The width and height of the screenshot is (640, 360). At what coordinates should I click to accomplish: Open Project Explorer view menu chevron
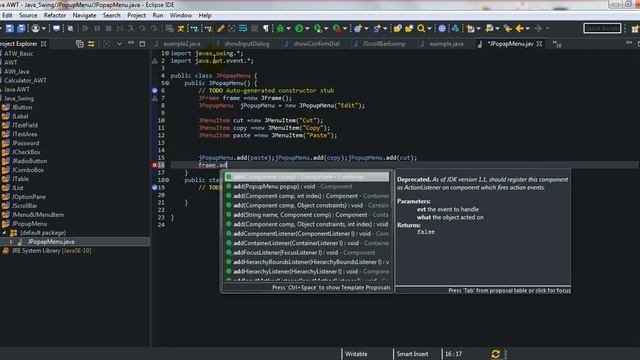coord(119,44)
